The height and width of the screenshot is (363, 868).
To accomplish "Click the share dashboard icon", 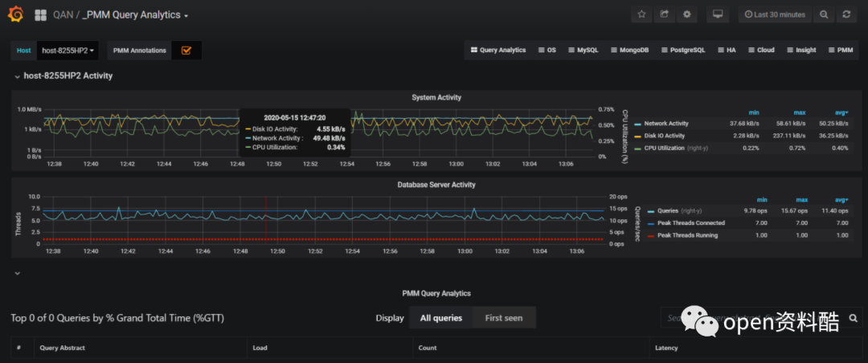I will (x=665, y=14).
